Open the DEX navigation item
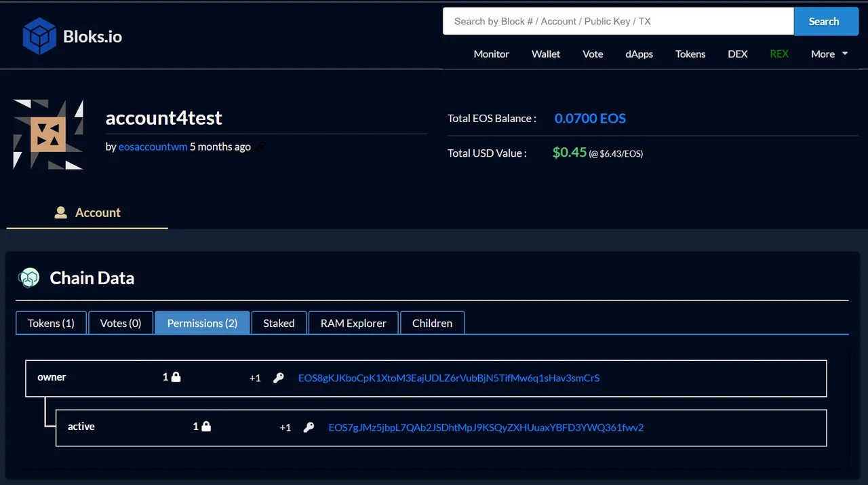 coord(738,54)
